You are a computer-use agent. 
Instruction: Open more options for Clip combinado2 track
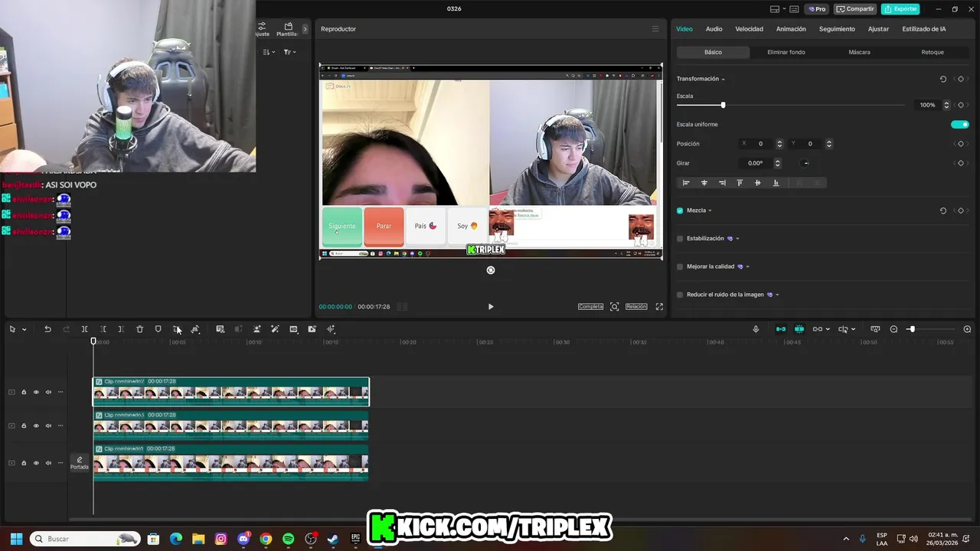(x=60, y=392)
